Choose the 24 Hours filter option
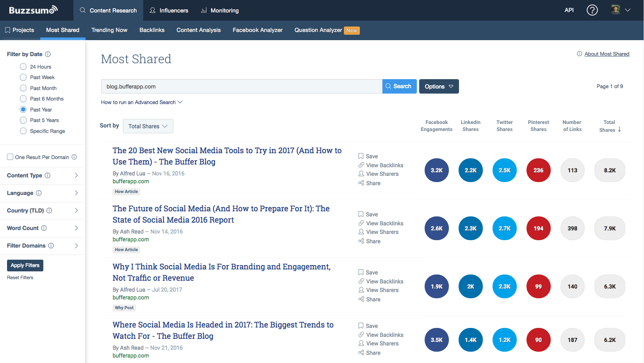The image size is (644, 363). tap(23, 66)
